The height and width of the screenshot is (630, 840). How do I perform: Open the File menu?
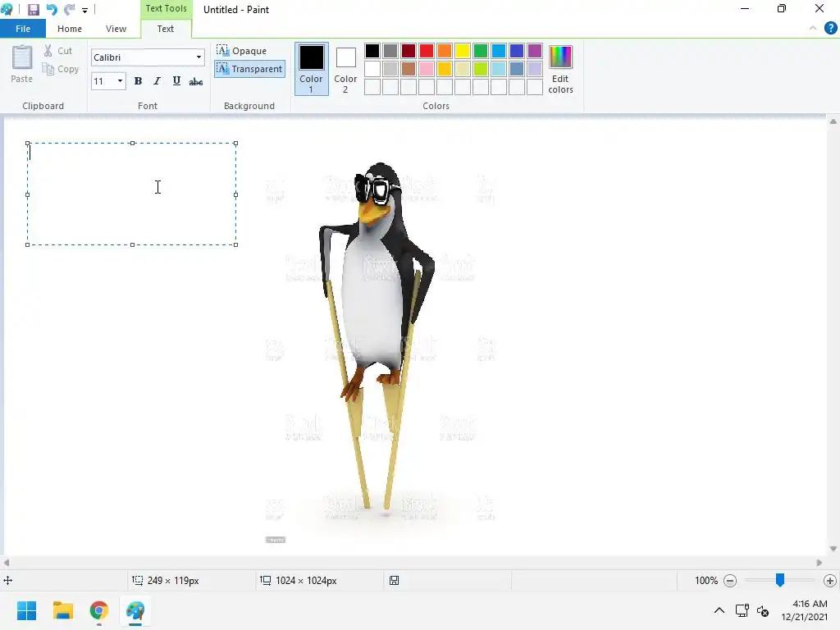coord(23,29)
